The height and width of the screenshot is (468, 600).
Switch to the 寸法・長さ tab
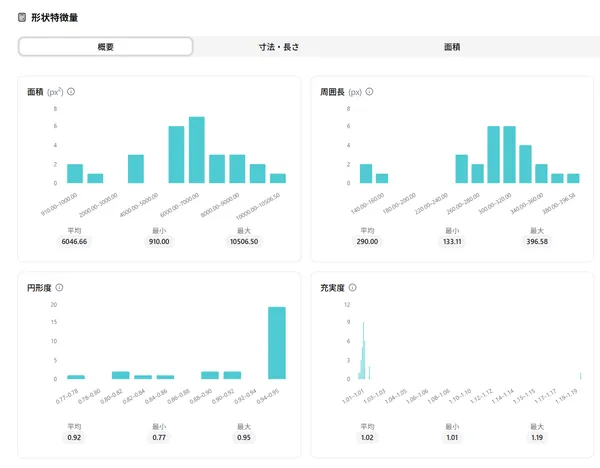tap(278, 47)
